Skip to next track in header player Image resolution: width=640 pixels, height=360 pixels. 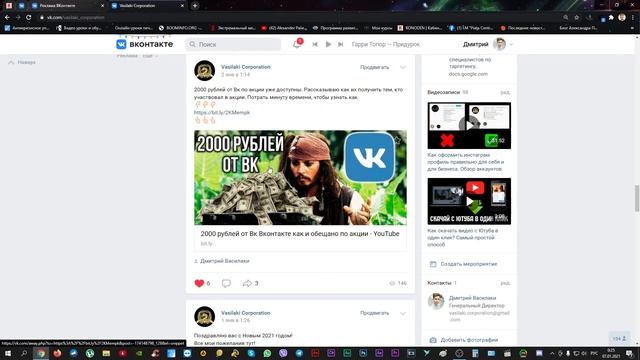click(340, 44)
